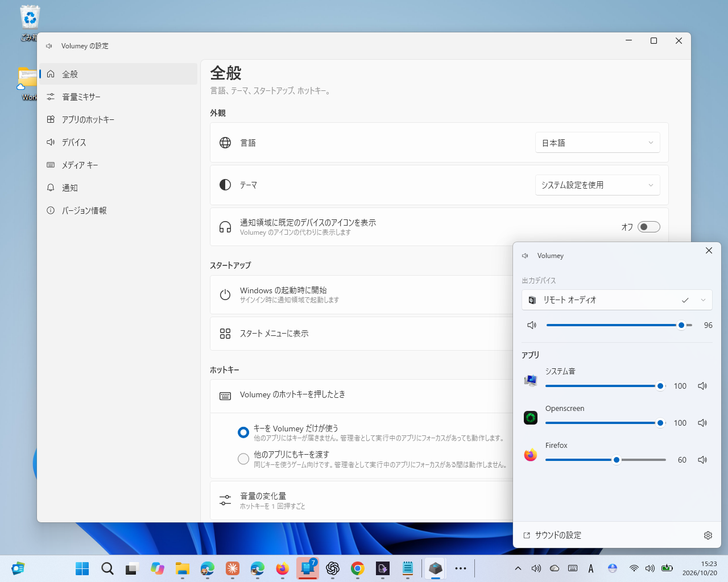Adjust the Firefox volume slider

[x=606, y=460]
